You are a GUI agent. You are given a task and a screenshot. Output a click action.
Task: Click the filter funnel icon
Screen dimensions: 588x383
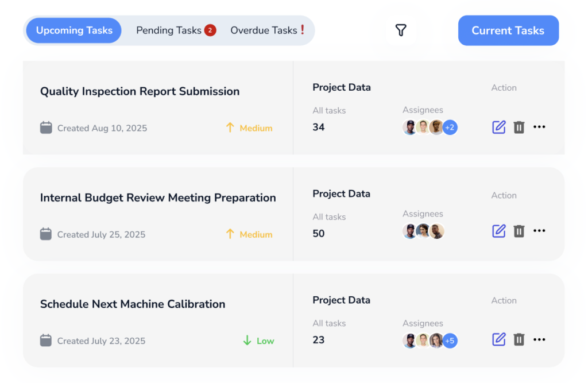pos(401,30)
